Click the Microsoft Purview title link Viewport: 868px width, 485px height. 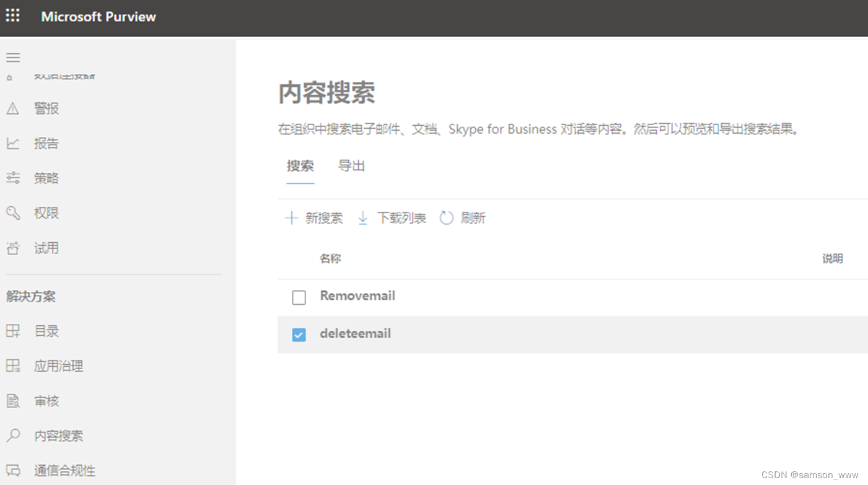pyautogui.click(x=99, y=17)
